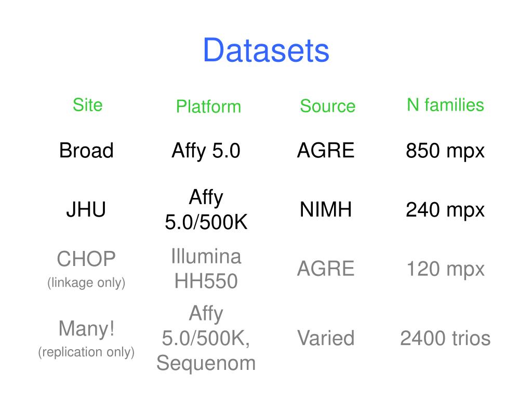This screenshot has width=532, height=399.
Task: Click the Broad site cell
Action: click(x=86, y=150)
